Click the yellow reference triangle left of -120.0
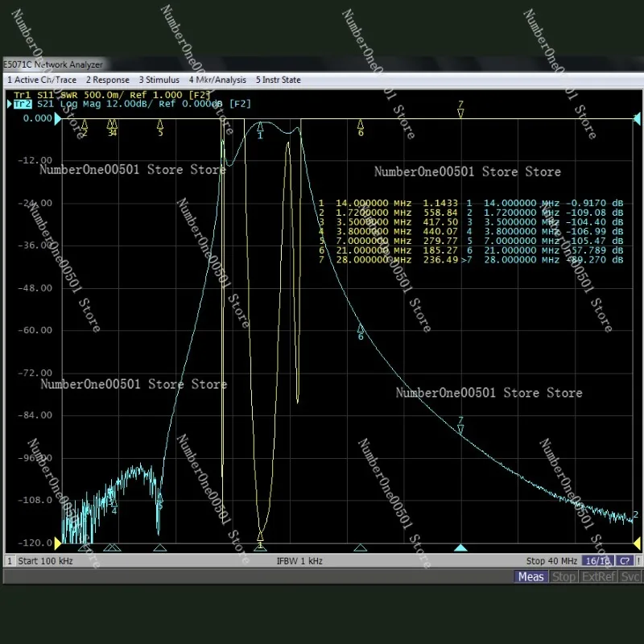The height and width of the screenshot is (644, 644). pos(58,544)
